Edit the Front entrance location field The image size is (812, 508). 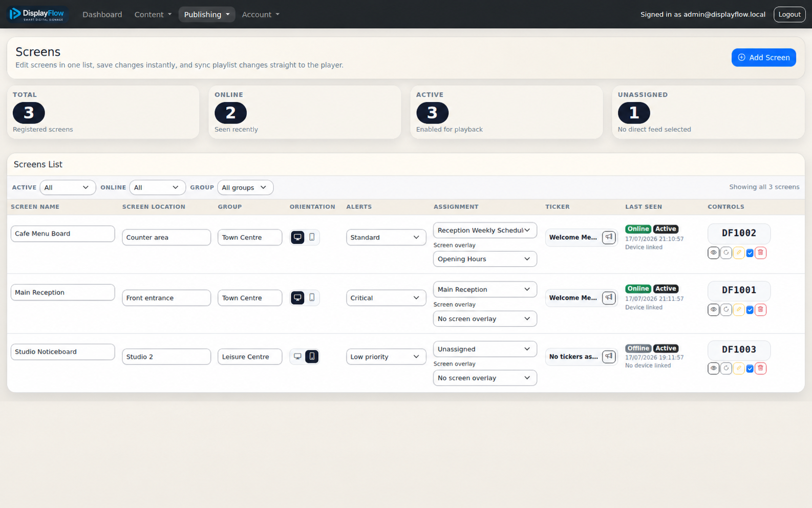click(x=166, y=298)
